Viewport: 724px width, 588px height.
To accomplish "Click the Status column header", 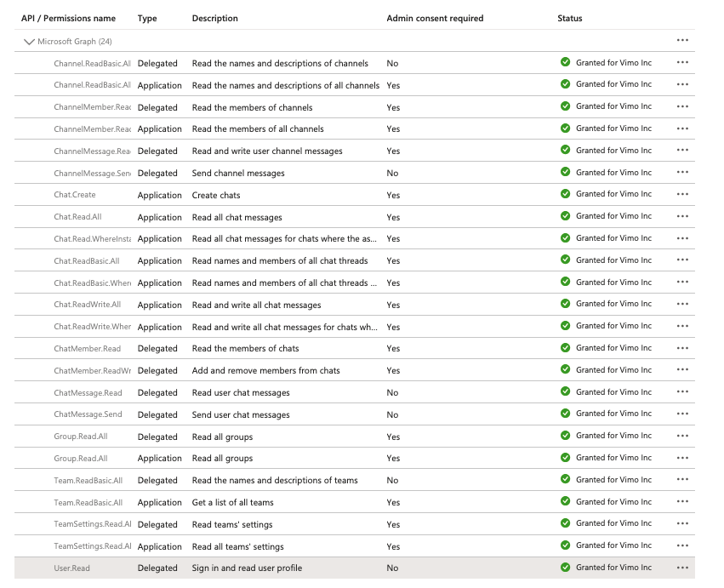I will (x=570, y=19).
